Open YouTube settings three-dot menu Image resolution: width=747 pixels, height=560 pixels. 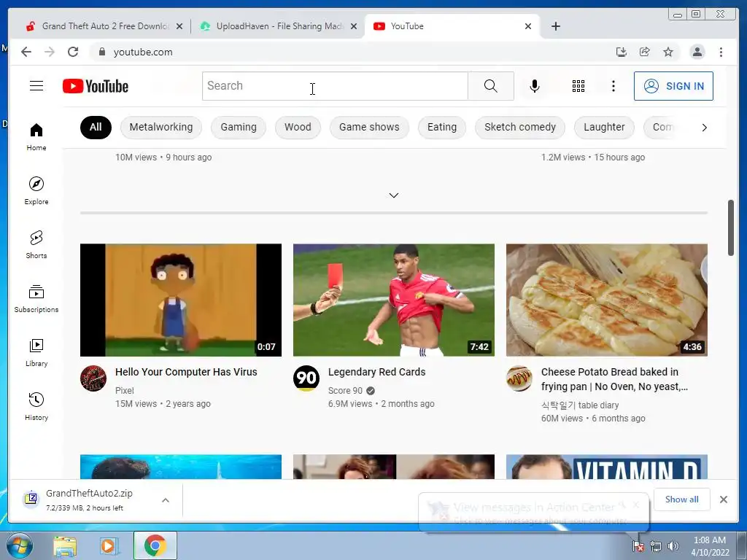(613, 86)
